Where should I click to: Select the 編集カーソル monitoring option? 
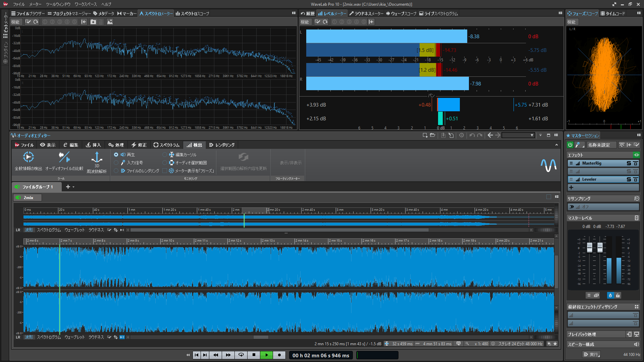pyautogui.click(x=164, y=155)
